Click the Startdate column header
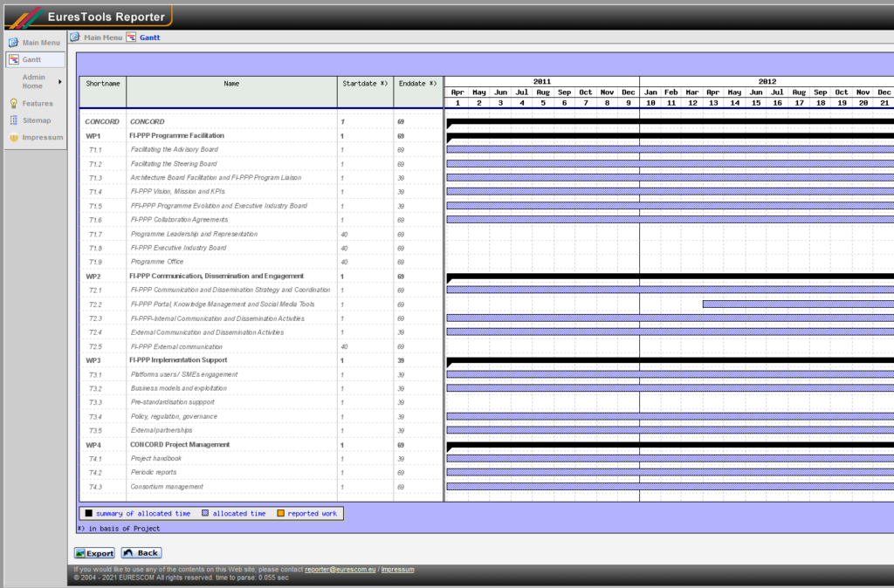 click(364, 84)
